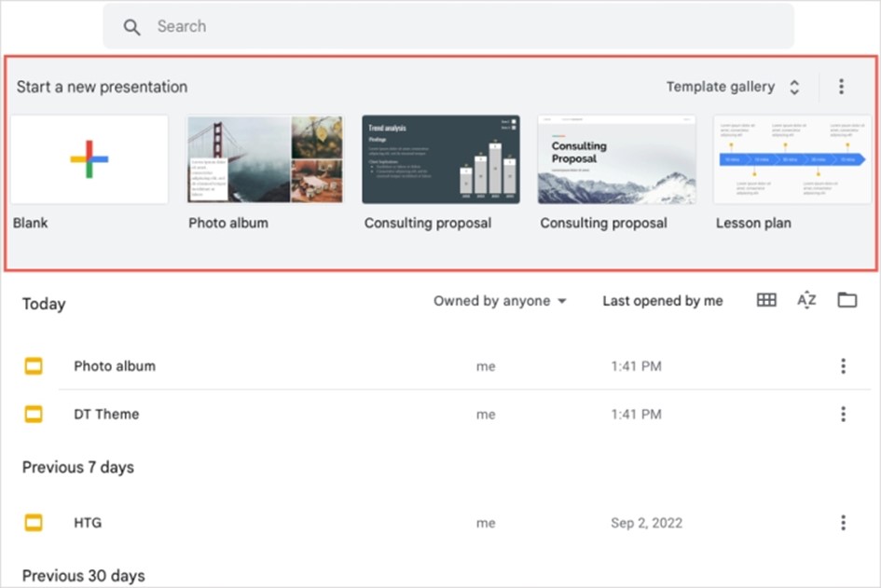The height and width of the screenshot is (588, 881).
Task: Select the Photo album template thumbnail
Action: 266,159
